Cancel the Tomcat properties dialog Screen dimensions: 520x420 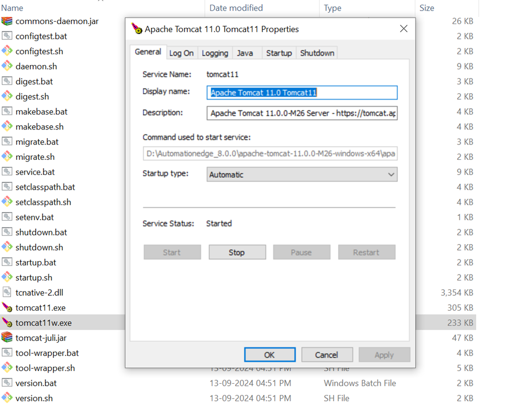(326, 354)
